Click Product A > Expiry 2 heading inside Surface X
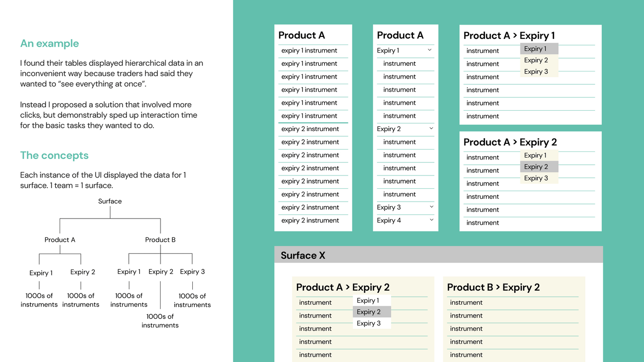 pos(343,287)
